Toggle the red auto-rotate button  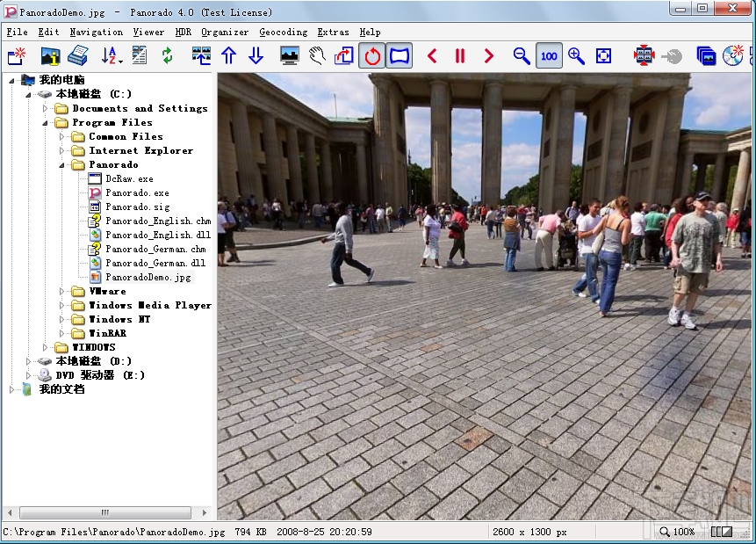click(x=371, y=56)
